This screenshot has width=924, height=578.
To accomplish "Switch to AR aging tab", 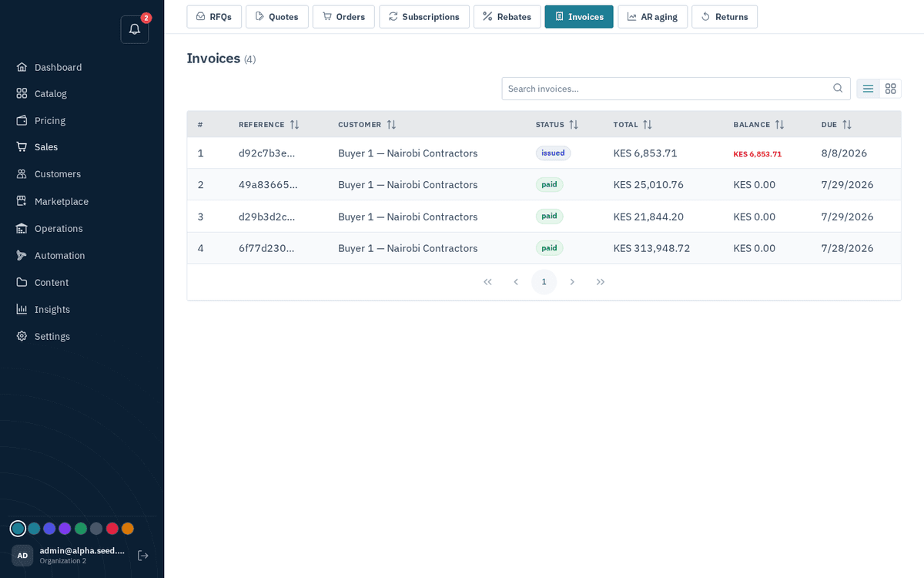I will (x=653, y=17).
